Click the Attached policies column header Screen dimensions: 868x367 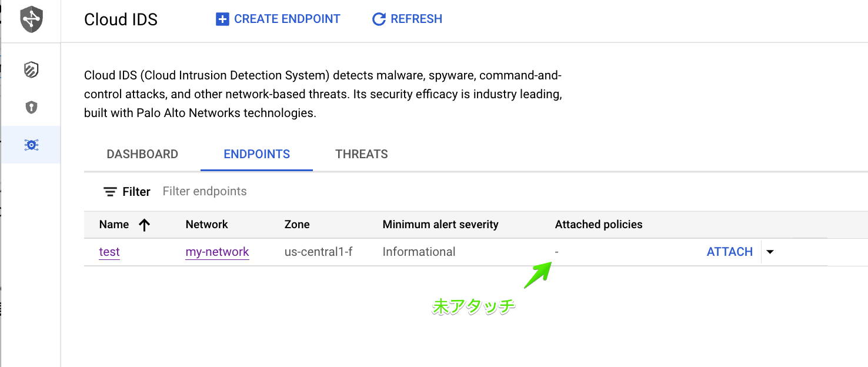click(x=598, y=225)
